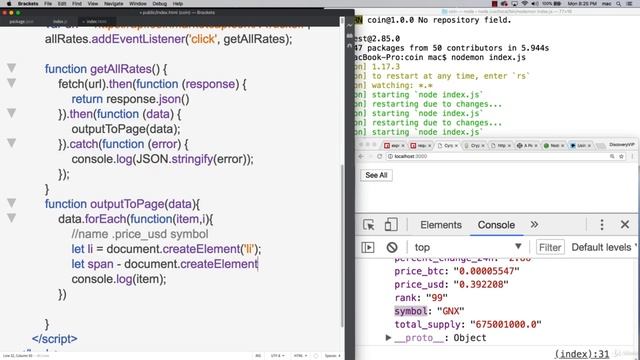Open the File menu in Brackets
640x360 pixels.
pyautogui.click(x=48, y=4)
